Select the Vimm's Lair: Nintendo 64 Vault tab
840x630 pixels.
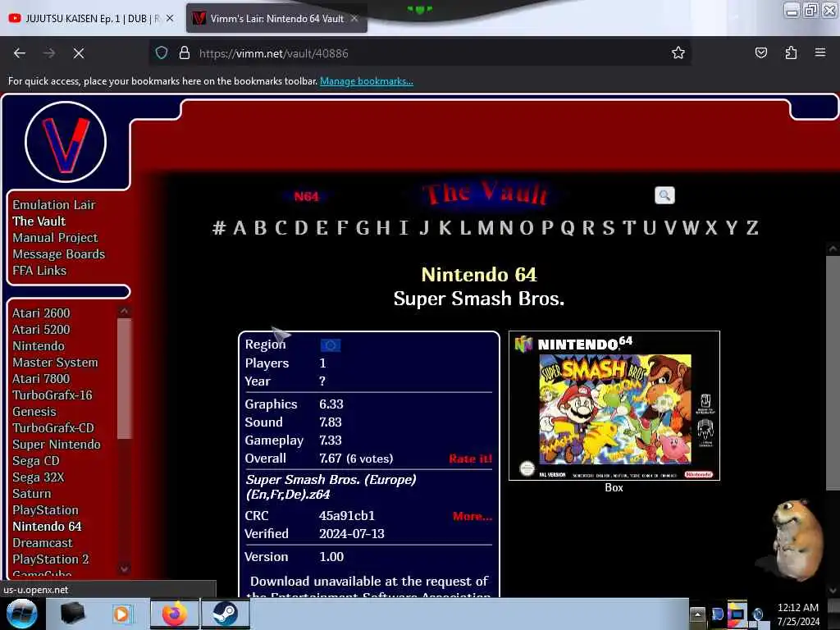[x=276, y=18]
